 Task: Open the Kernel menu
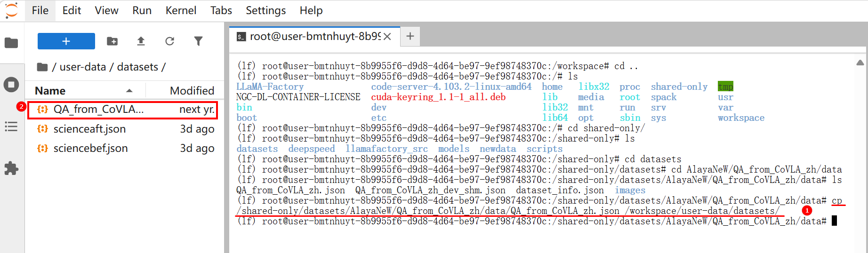click(x=181, y=10)
